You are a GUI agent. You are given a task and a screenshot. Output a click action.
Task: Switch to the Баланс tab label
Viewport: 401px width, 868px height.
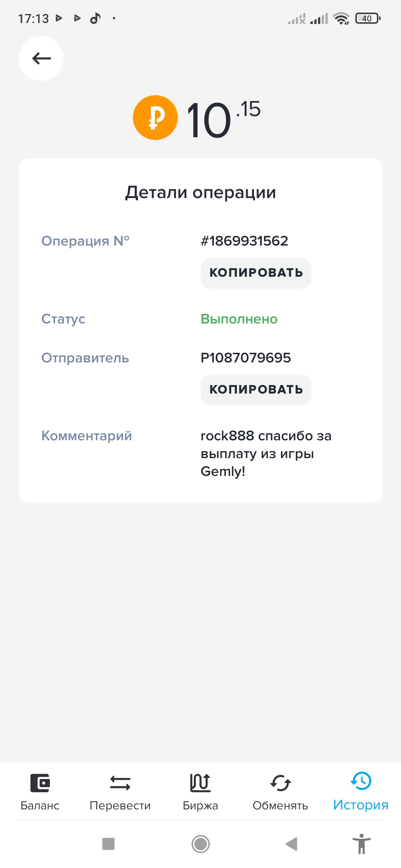pyautogui.click(x=40, y=806)
